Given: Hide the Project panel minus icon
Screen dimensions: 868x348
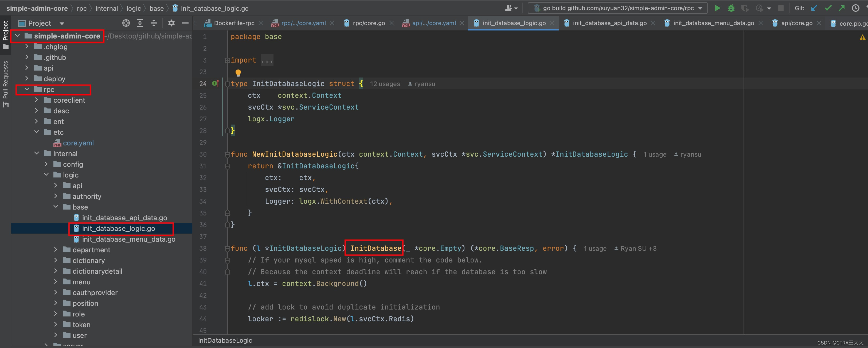Looking at the screenshot, I should 185,23.
